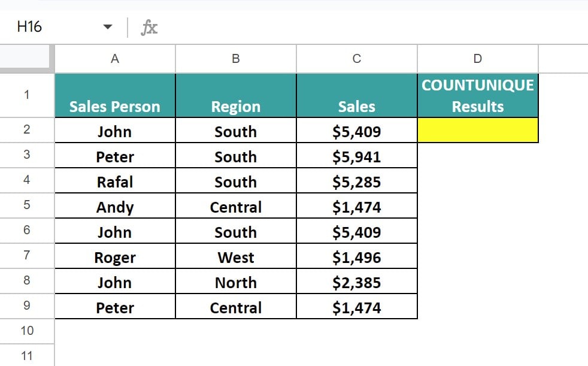Select cell John in row 2
This screenshot has width=588, height=366.
click(x=115, y=130)
